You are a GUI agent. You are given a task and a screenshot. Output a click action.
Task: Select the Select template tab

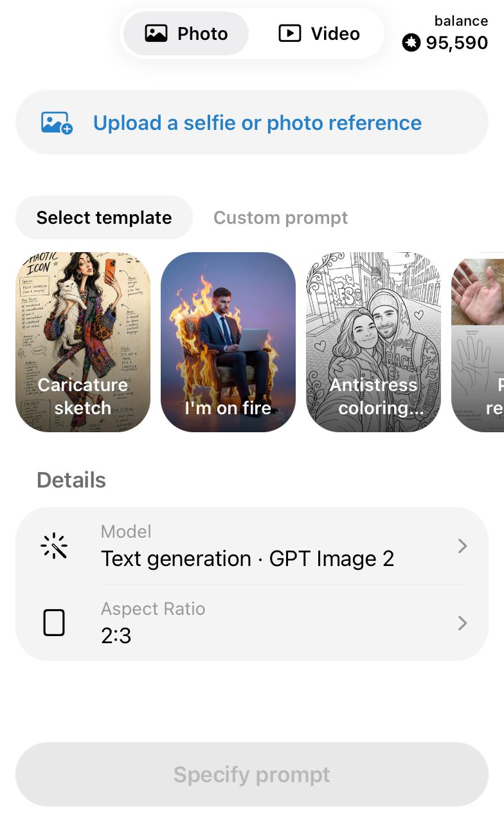104,217
